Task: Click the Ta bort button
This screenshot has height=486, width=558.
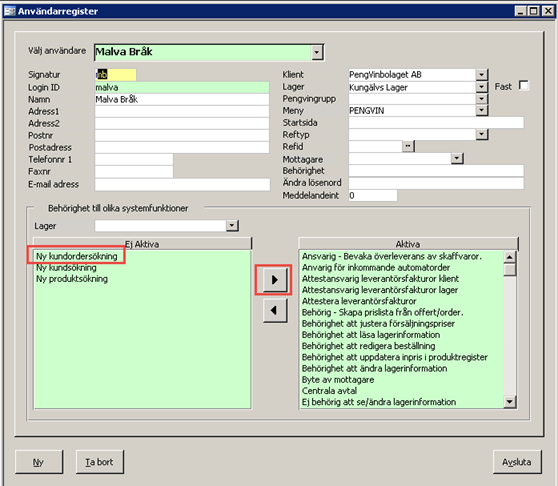Action: click(100, 462)
